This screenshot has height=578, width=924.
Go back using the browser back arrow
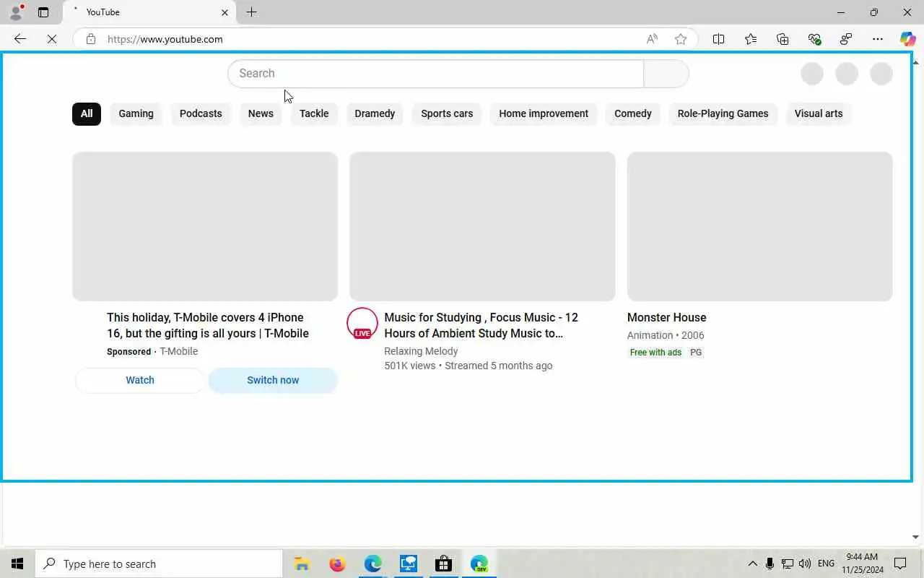point(20,39)
